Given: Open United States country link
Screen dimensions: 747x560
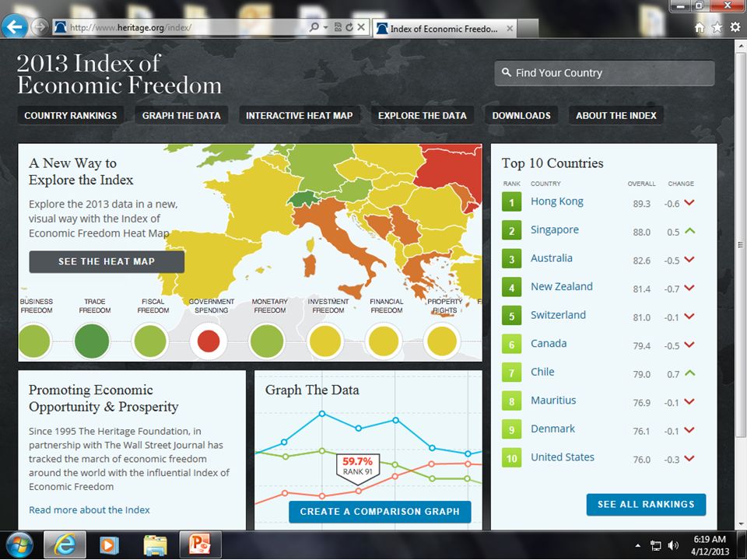Looking at the screenshot, I should (x=563, y=457).
